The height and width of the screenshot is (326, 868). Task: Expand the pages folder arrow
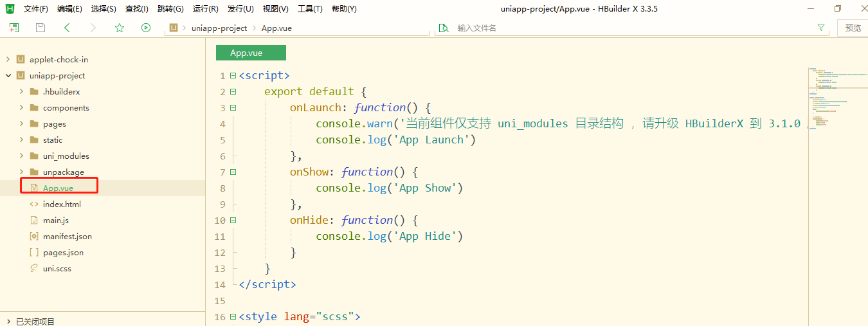pos(21,124)
